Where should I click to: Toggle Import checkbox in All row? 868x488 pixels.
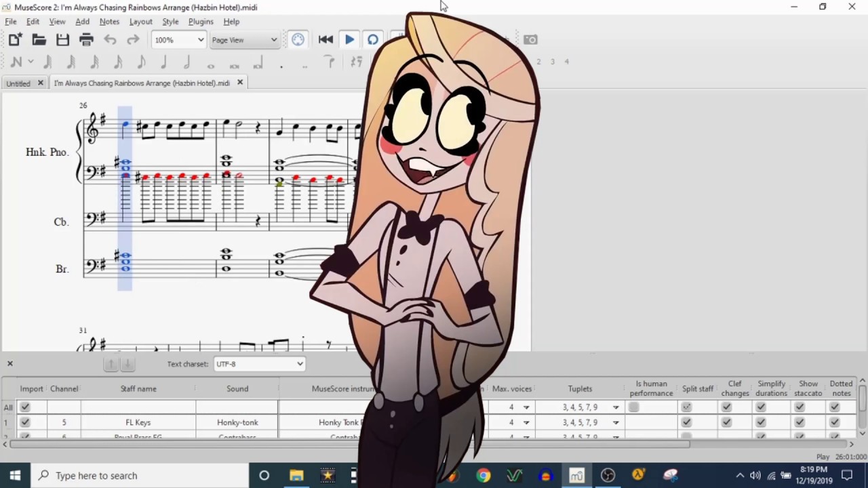[x=25, y=407]
